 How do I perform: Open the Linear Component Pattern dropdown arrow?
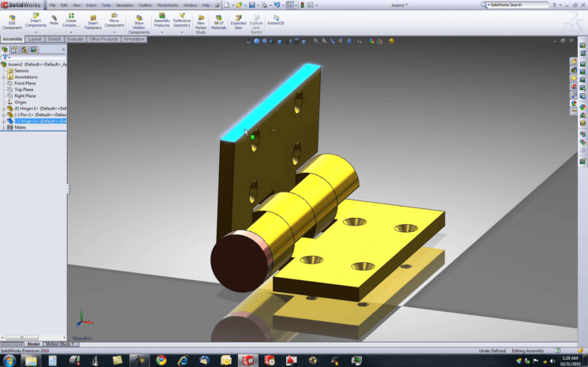[x=71, y=32]
